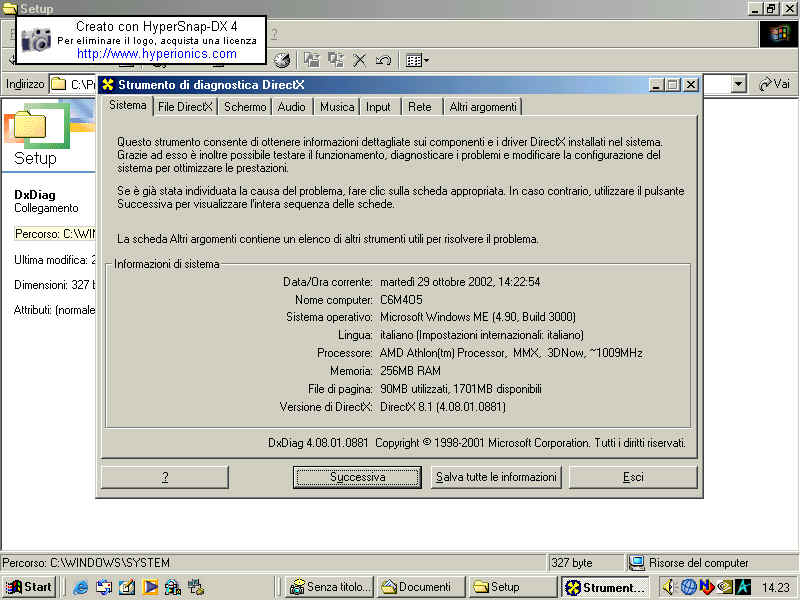Open the Views dropdown in Setup toolbar

417,61
